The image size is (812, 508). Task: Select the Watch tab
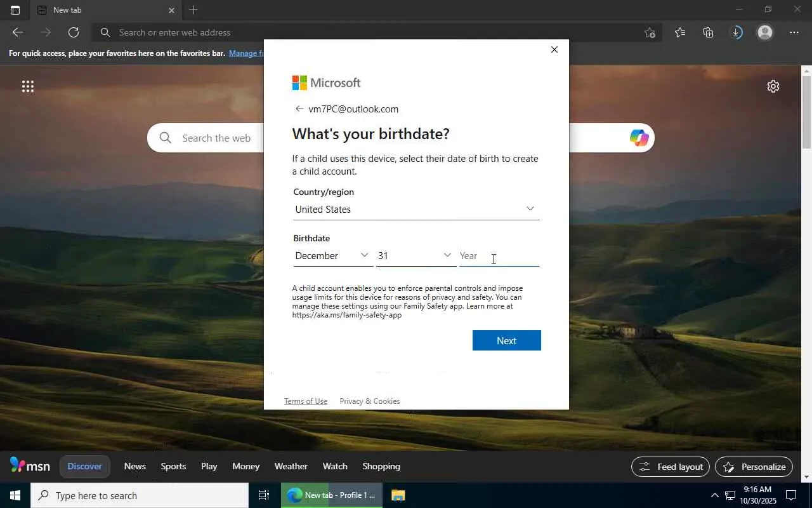[x=335, y=466]
